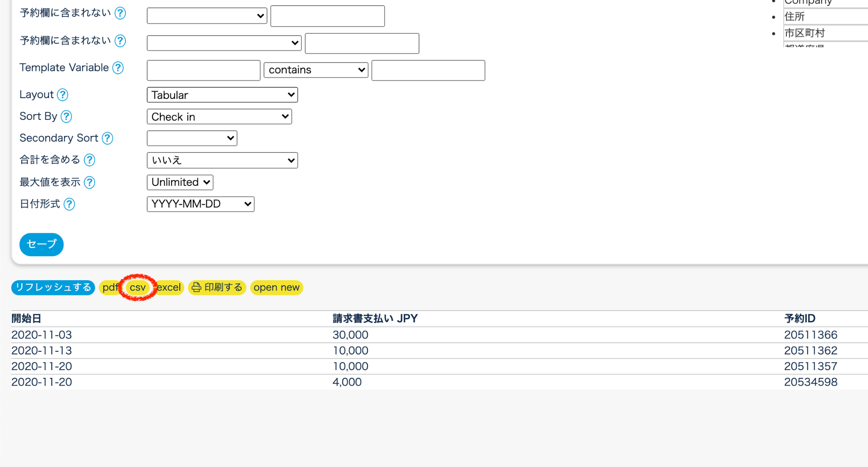Show help for 最大値を表示

click(89, 182)
